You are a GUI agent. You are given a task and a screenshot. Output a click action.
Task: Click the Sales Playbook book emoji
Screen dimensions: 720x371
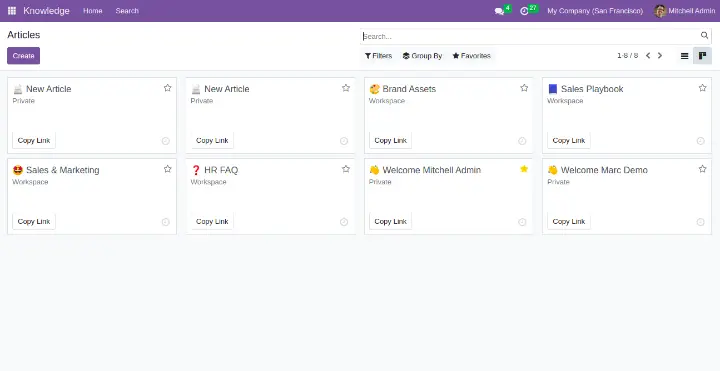553,89
